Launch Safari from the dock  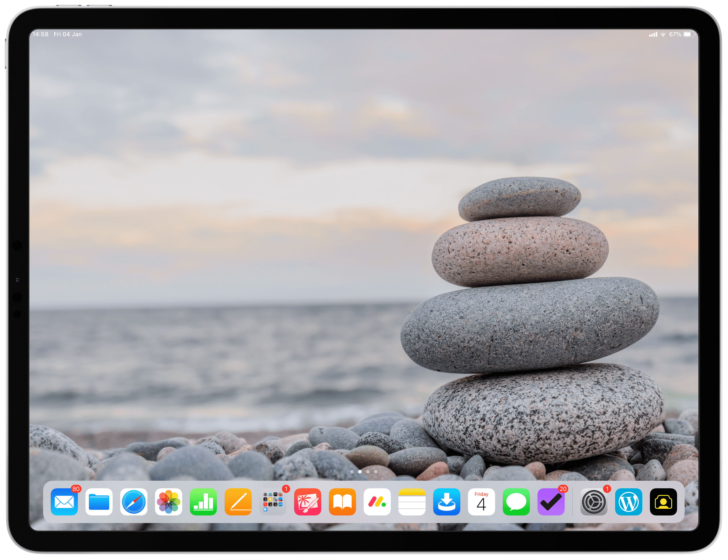pos(134,502)
